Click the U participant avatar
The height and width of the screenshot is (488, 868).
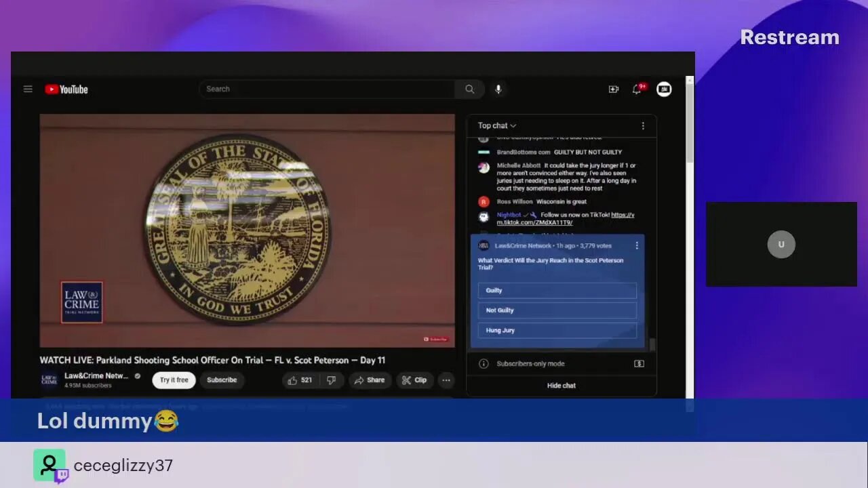click(x=781, y=245)
